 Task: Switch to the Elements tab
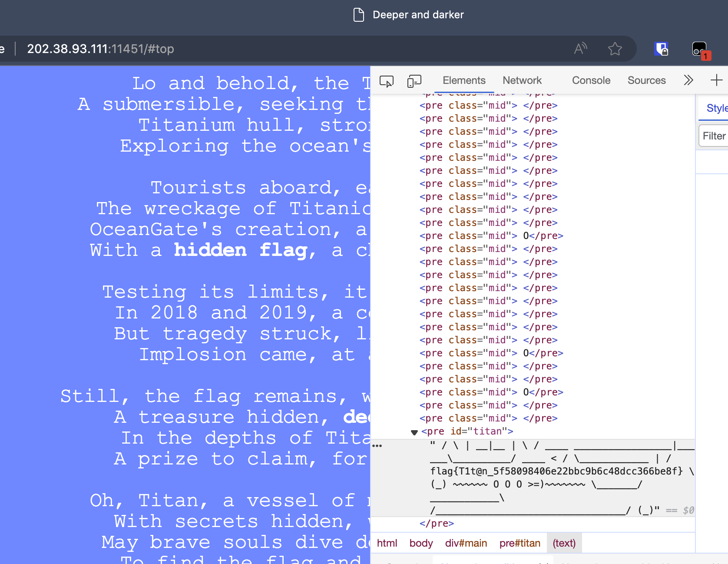pyautogui.click(x=464, y=80)
